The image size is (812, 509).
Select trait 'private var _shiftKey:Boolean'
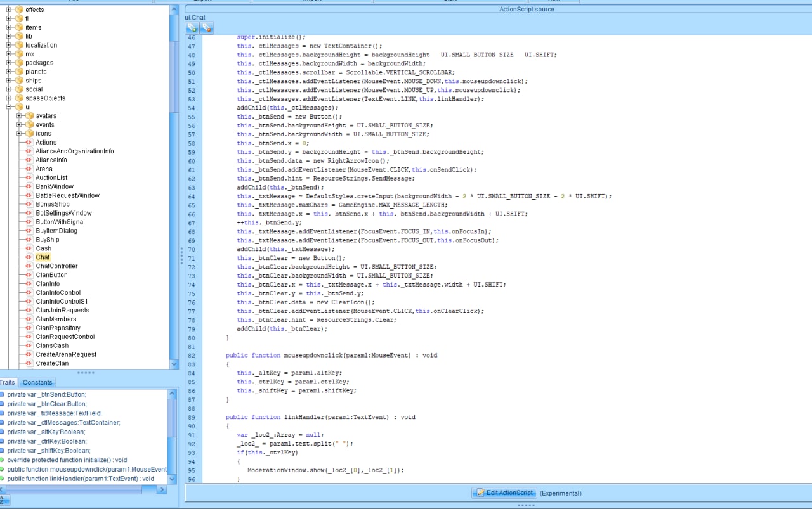[x=49, y=451]
